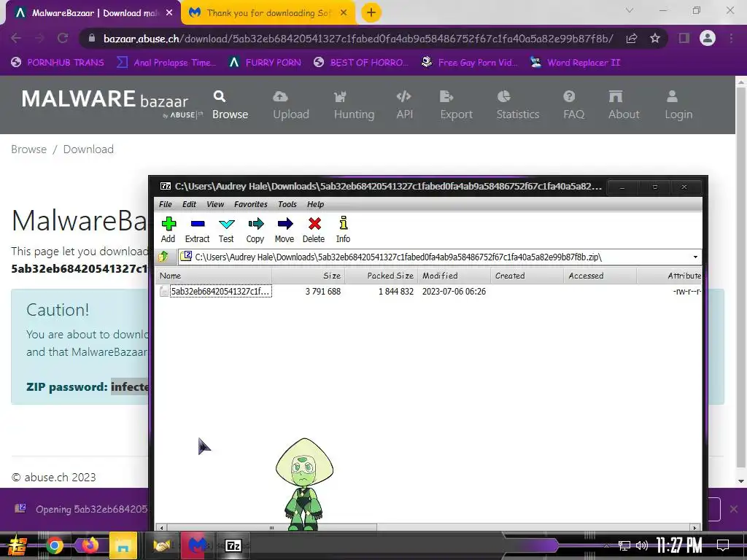Open the Tools menu in 7-Zip
The image size is (747, 560).
tap(287, 204)
